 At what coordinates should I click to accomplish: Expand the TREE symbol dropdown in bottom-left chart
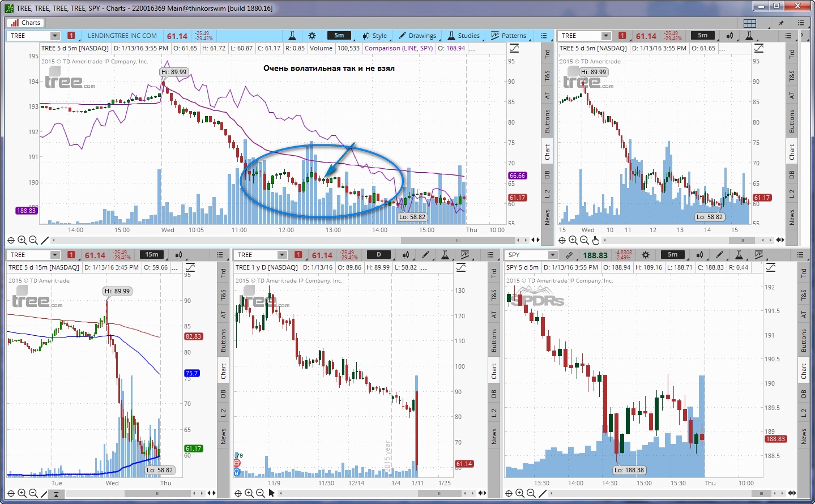pos(55,255)
